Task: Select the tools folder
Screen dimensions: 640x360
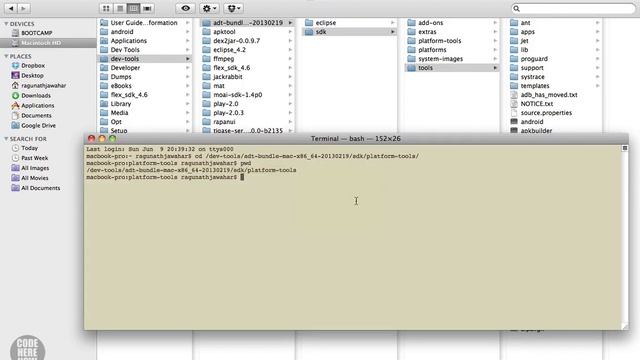Action: [x=452, y=68]
